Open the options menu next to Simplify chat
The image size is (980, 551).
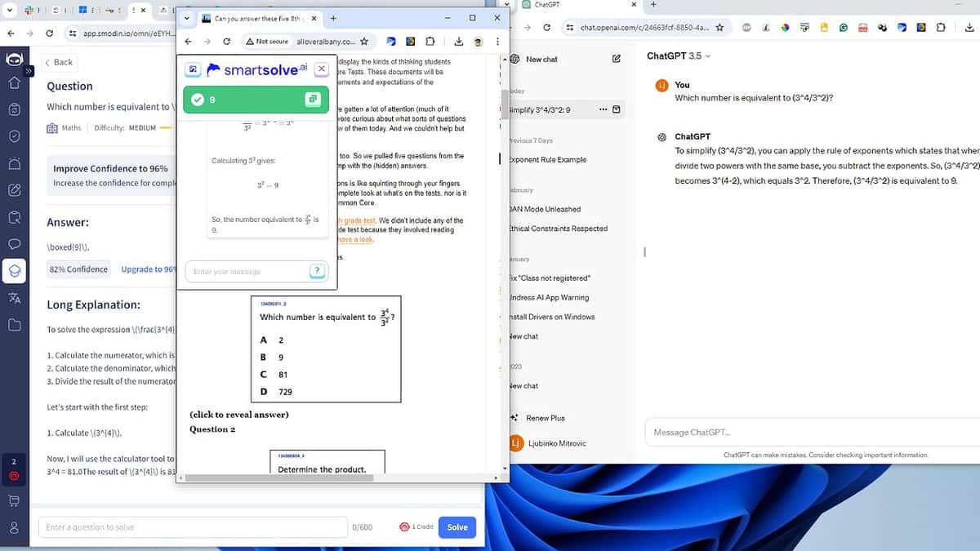tap(603, 109)
